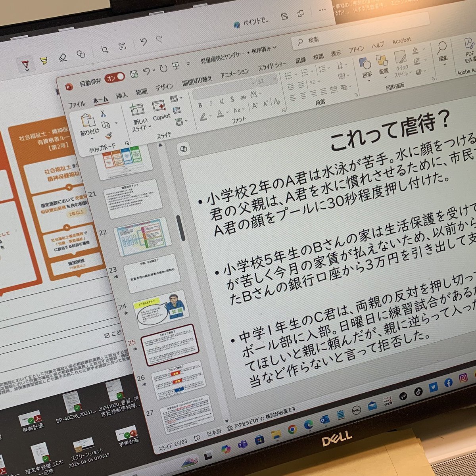Viewport: 476px width, 476px height.
Task: Open the Copy options dropdown arrow
Action: pos(117,123)
